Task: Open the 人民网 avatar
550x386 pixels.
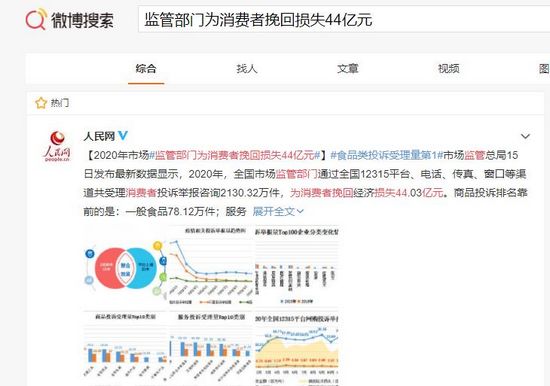Action: pyautogui.click(x=58, y=146)
